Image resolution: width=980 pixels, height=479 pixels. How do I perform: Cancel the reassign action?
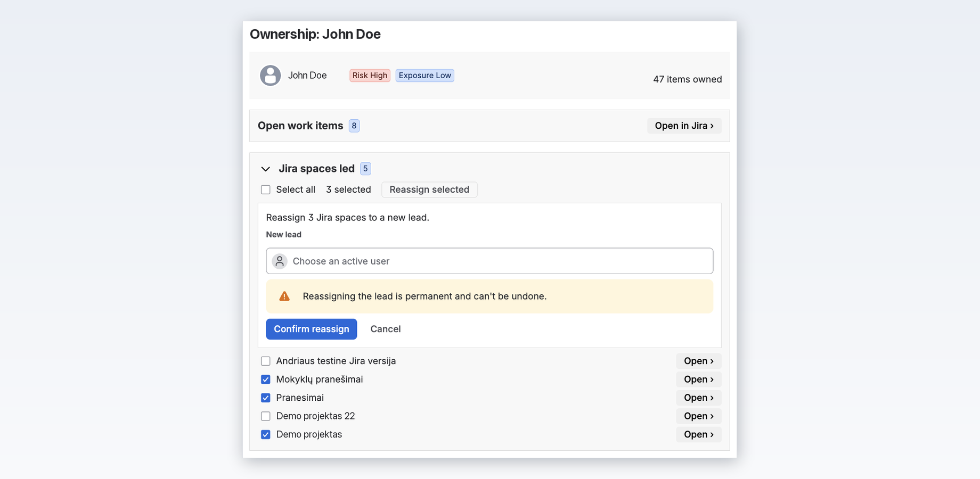click(x=386, y=329)
